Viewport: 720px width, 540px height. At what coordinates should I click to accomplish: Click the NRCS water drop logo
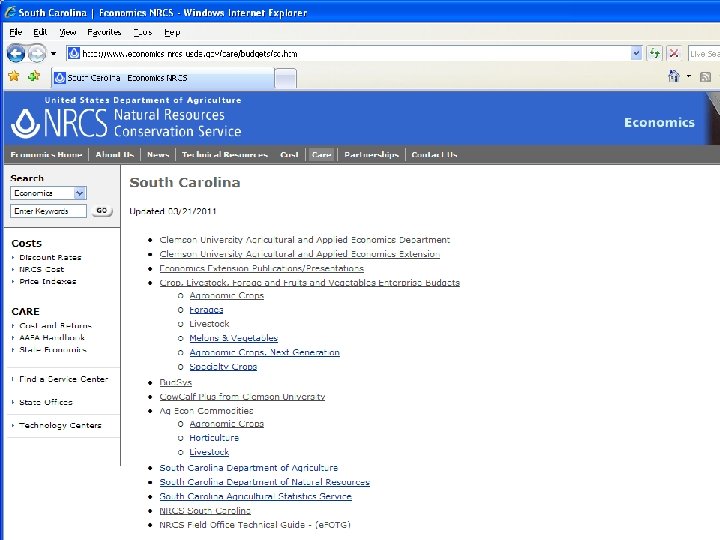(25, 124)
